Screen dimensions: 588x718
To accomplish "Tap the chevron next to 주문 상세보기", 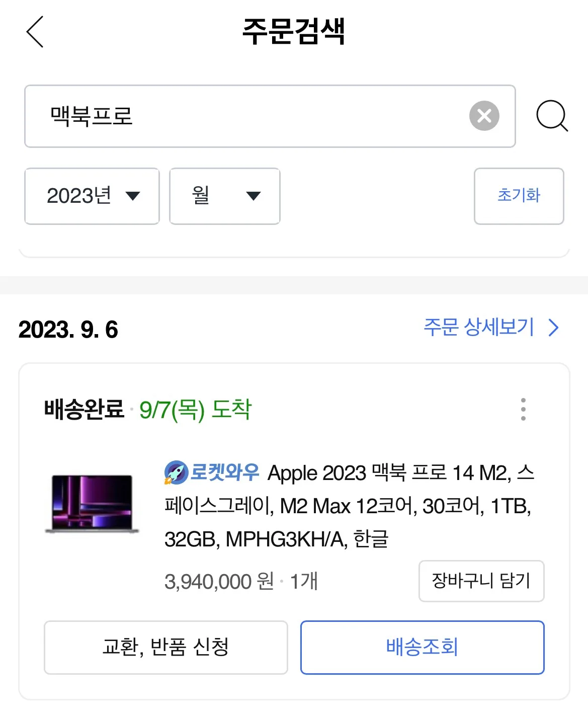I will 554,328.
